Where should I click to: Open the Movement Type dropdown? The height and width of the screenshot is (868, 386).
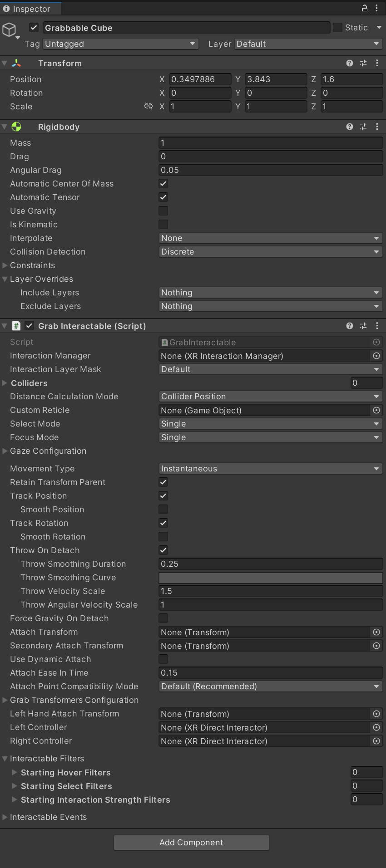271,469
